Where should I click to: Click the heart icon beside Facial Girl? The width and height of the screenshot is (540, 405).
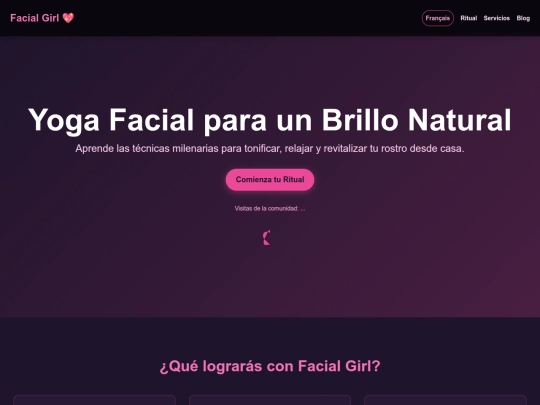point(68,18)
